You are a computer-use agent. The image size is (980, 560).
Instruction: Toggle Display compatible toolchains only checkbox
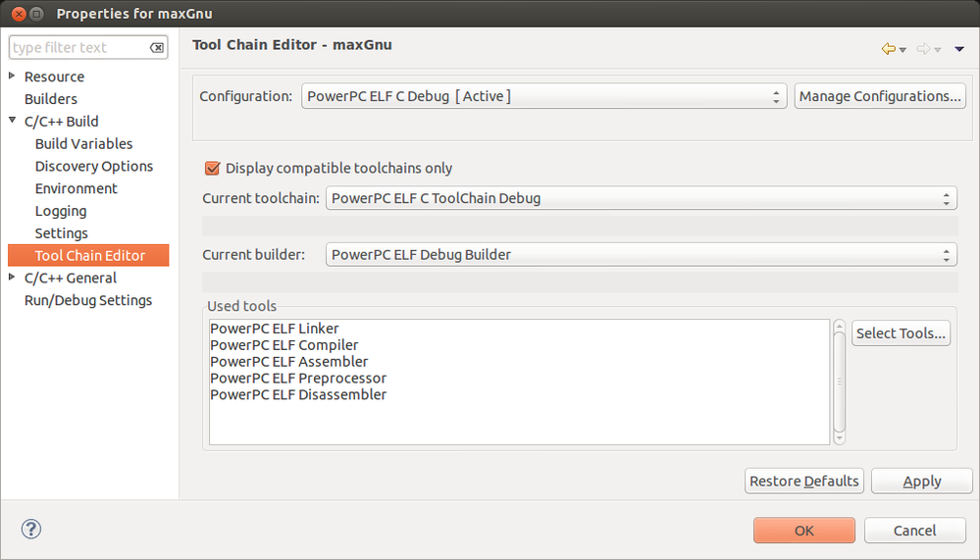(x=212, y=168)
